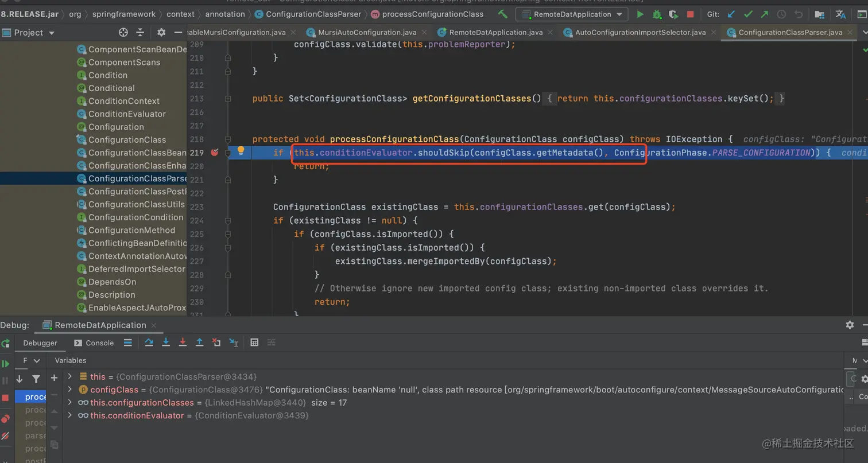868x463 pixels.
Task: Hide the Project panel minus icon
Action: click(x=178, y=33)
